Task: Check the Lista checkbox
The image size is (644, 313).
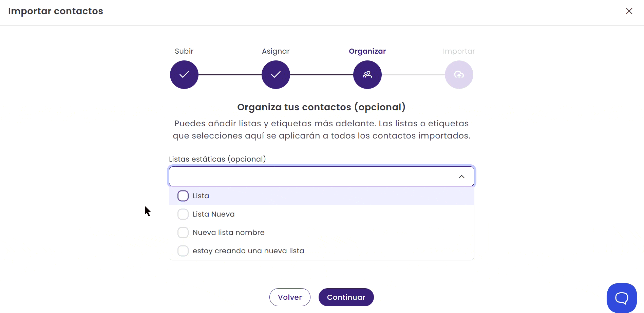Action: (183, 196)
